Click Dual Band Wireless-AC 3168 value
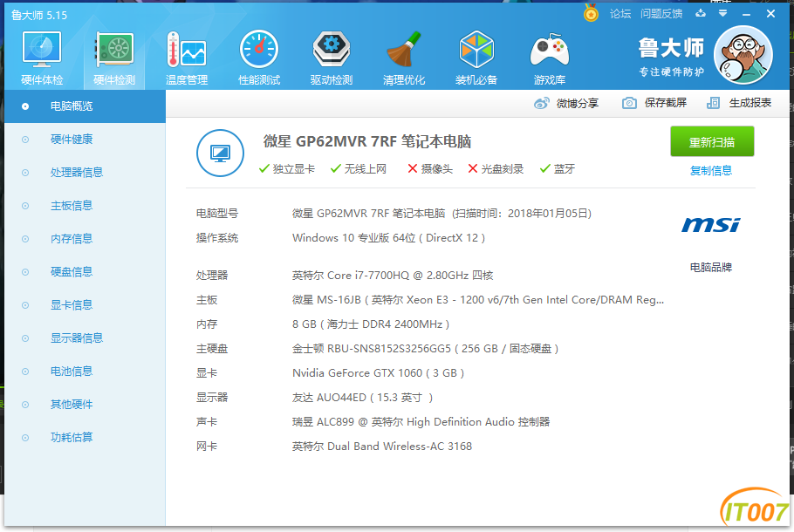794x532 pixels. pos(382,446)
